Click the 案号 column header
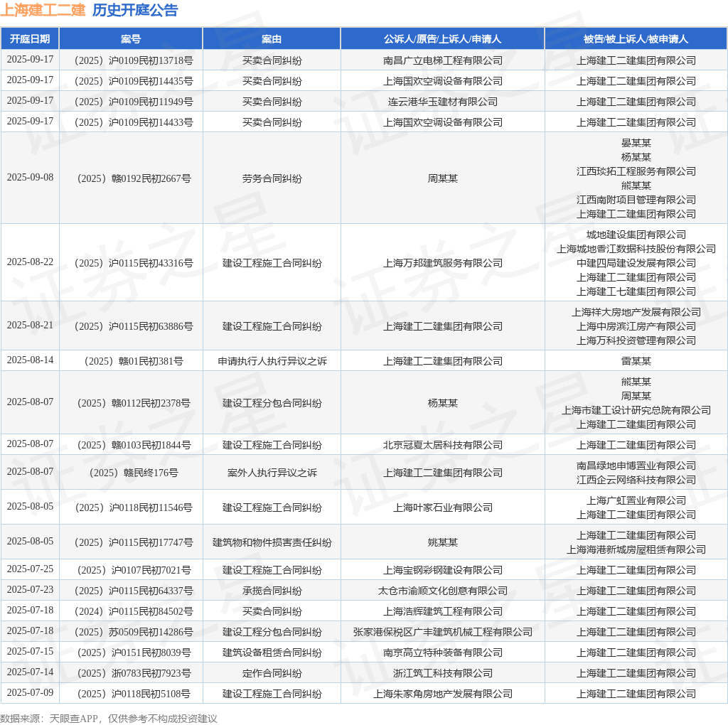 tap(131, 39)
